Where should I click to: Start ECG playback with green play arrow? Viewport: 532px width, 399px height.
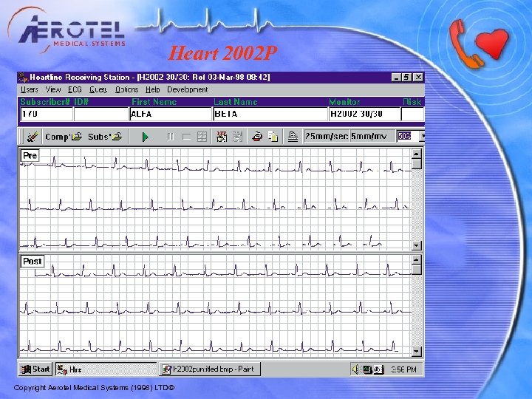[146, 137]
